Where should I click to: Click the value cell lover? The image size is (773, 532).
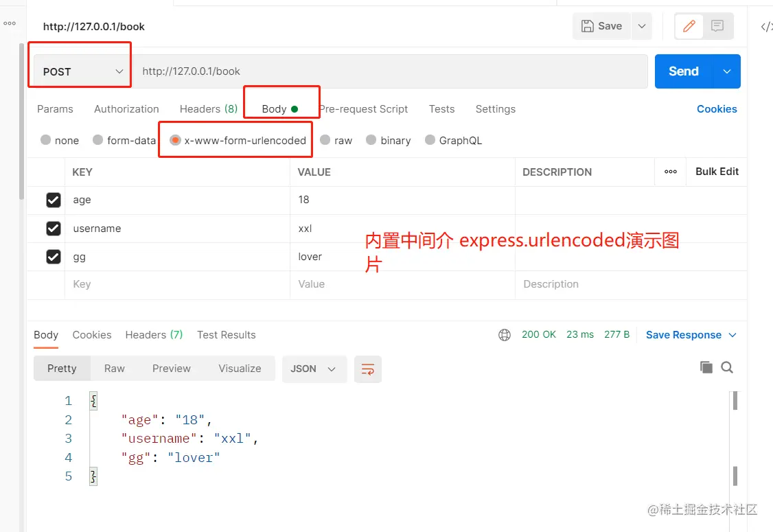(403, 257)
